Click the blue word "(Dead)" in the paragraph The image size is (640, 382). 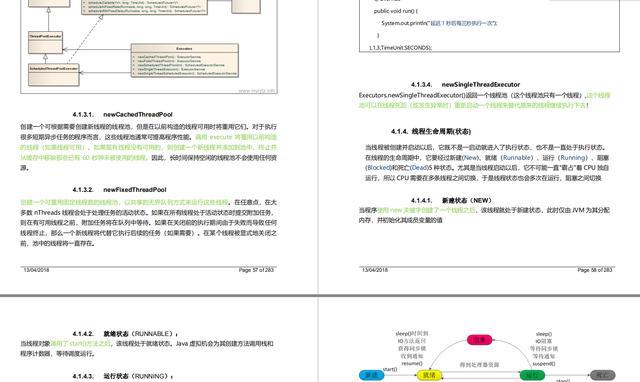pos(419,168)
